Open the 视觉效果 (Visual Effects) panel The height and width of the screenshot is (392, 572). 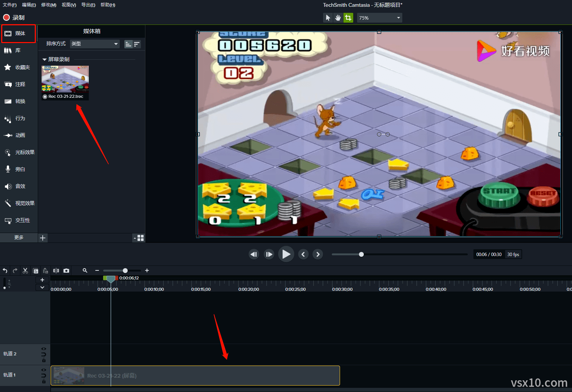(19, 204)
